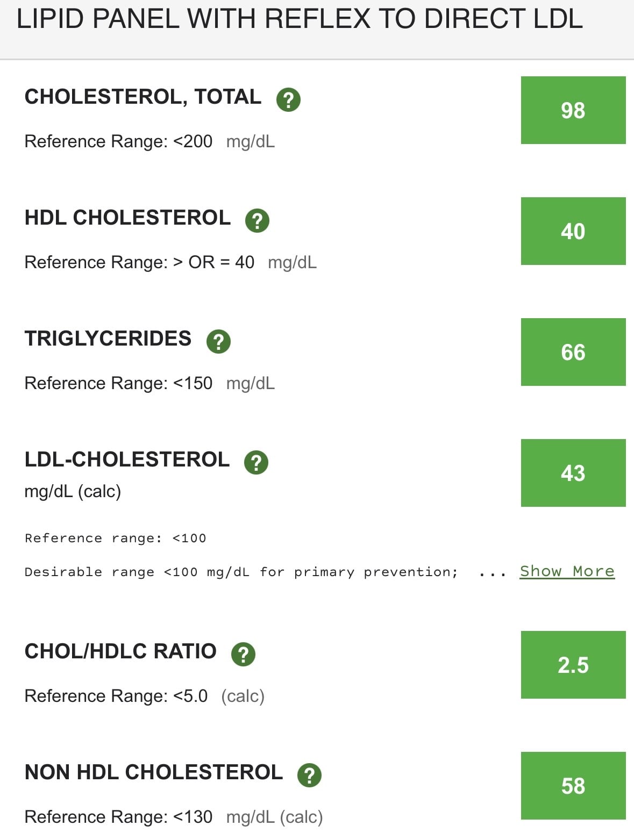Show info for LDL-Cholesterol help icon
The image size is (634, 840).
coord(256,462)
